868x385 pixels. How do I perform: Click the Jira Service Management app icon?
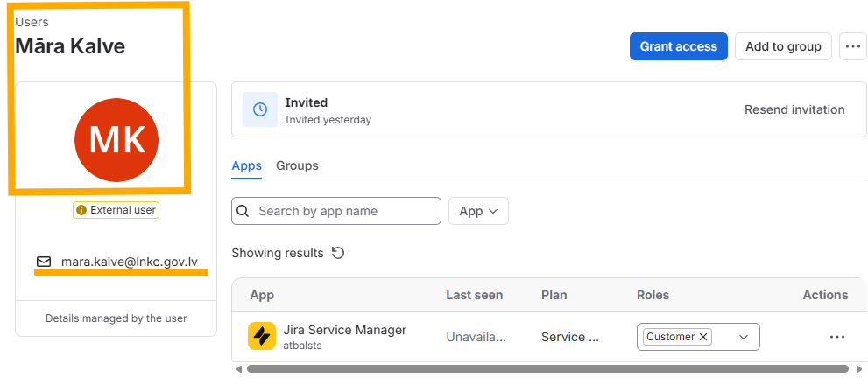tap(262, 336)
